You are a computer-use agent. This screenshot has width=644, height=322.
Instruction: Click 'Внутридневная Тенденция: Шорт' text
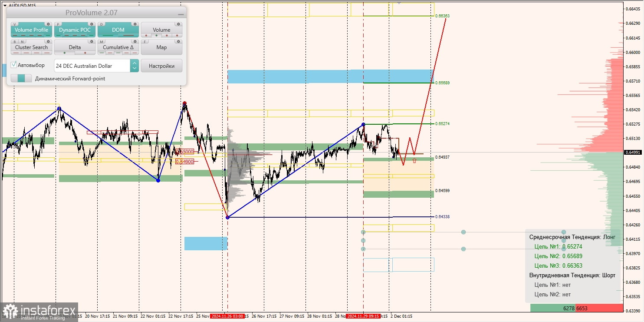click(x=572, y=276)
